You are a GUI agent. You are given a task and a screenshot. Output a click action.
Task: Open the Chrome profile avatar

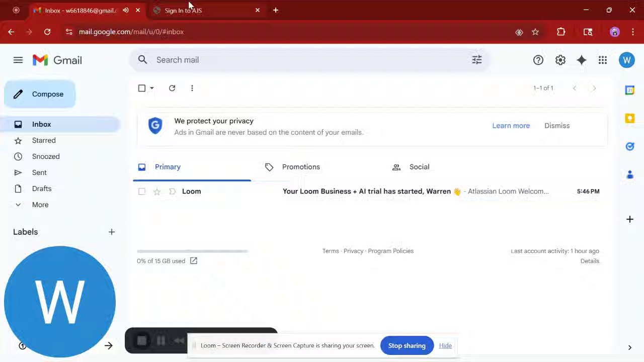tap(614, 32)
